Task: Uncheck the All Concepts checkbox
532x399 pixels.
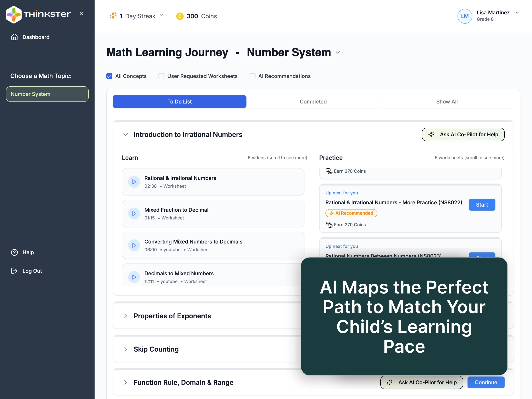Action: [110, 76]
